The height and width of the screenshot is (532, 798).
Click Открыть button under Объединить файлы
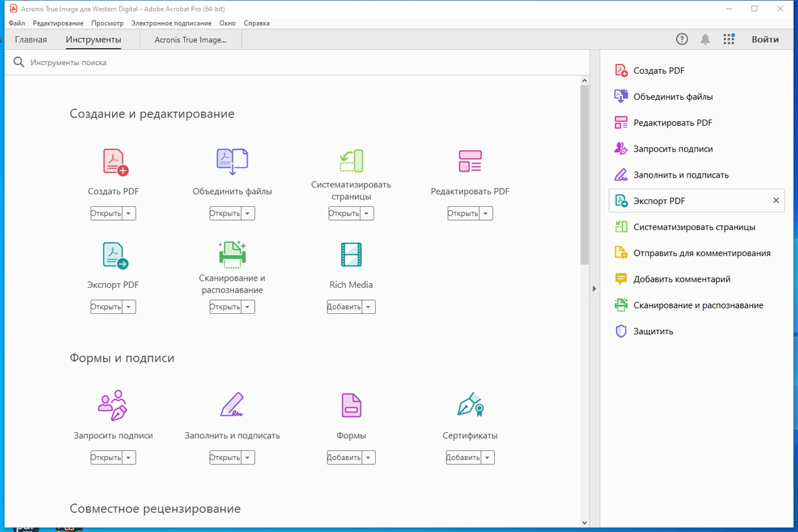(x=225, y=213)
